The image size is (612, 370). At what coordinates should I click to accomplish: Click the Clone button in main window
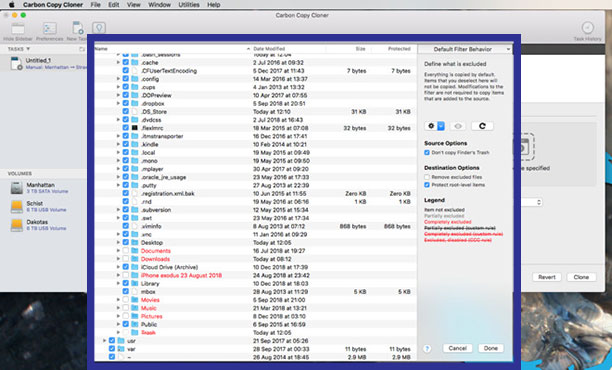pos(581,277)
